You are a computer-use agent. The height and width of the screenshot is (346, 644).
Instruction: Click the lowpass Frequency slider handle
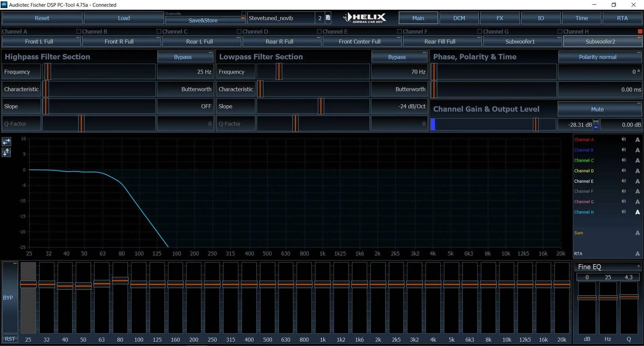(279, 71)
